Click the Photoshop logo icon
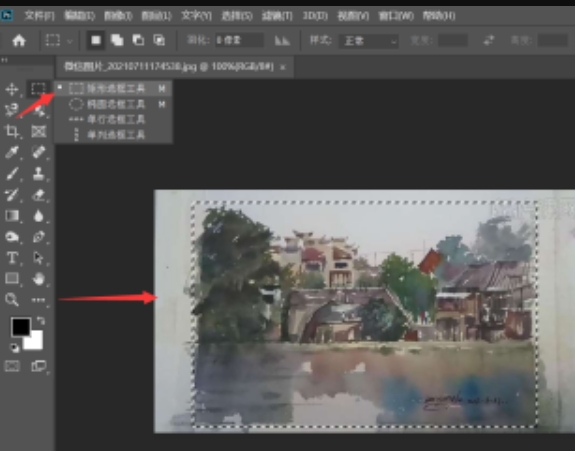 pyautogui.click(x=7, y=15)
